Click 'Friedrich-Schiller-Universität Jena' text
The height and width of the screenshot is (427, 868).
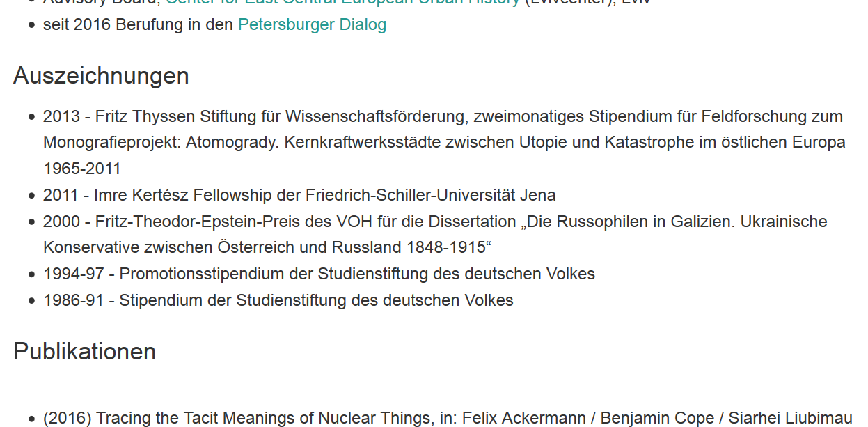(x=431, y=195)
